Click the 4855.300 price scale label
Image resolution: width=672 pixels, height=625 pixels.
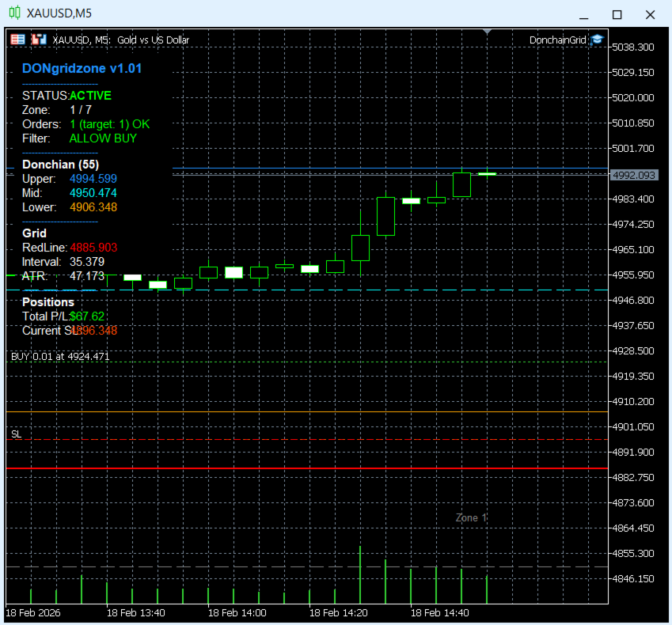tap(633, 554)
